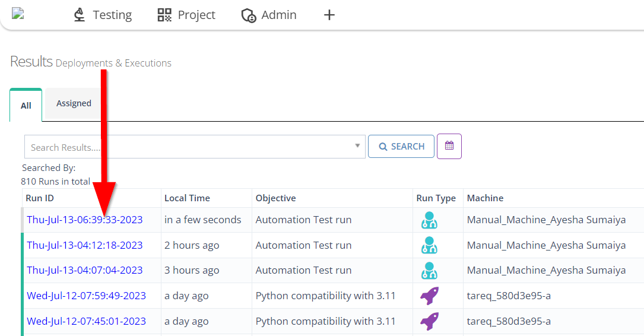644x336 pixels.
Task: Click the manual run type icon for the 04:12:18 run
Action: (429, 245)
